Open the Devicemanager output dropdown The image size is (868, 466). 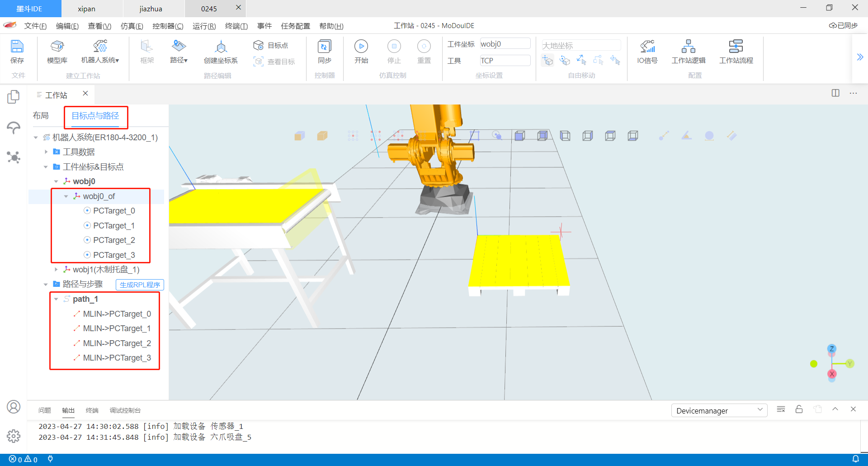(719, 410)
